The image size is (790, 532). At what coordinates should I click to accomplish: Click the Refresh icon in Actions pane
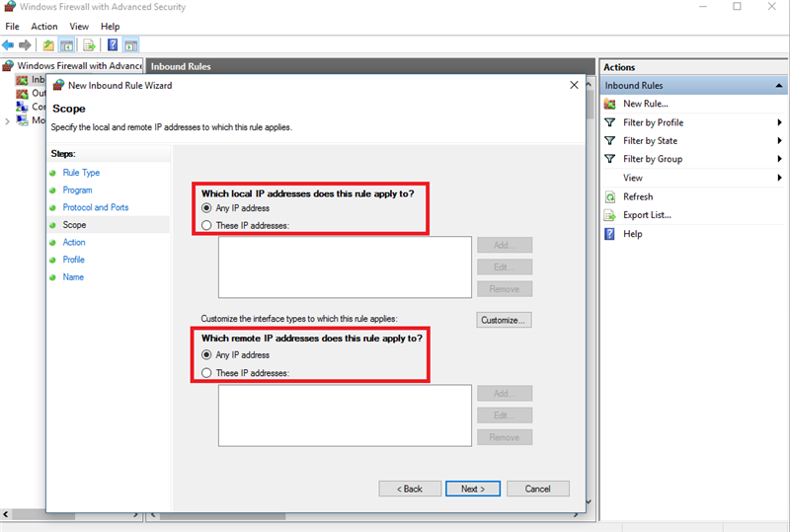(x=611, y=196)
